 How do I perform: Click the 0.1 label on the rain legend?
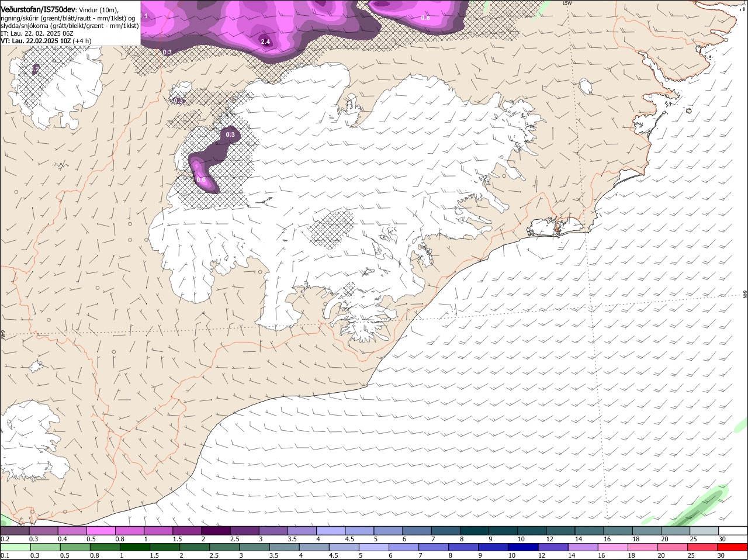coord(5,555)
